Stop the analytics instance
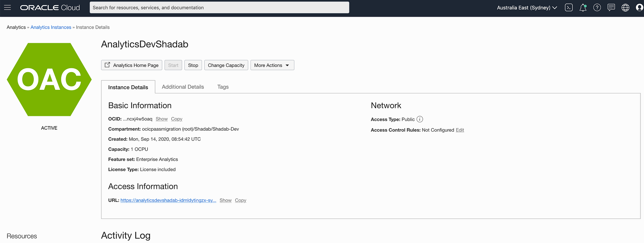The image size is (644, 243). pos(193,65)
